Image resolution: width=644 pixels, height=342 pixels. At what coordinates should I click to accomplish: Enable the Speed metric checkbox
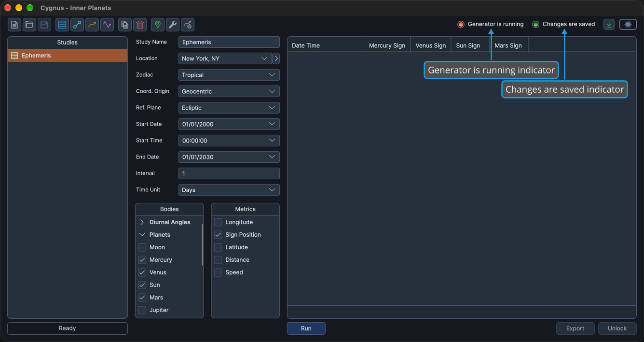(x=218, y=272)
